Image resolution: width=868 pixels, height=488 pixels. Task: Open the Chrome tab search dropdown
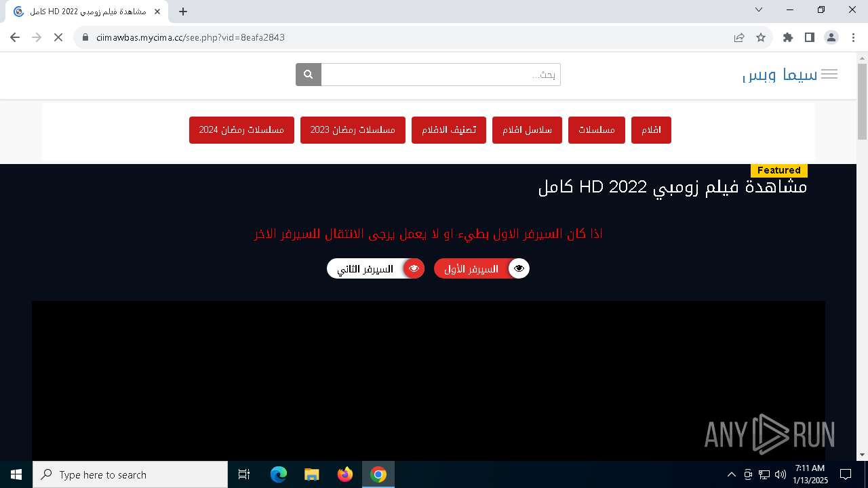point(759,9)
